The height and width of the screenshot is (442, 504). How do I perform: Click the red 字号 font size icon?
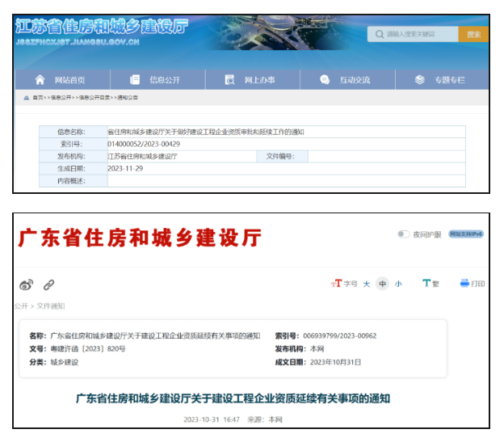tap(336, 283)
